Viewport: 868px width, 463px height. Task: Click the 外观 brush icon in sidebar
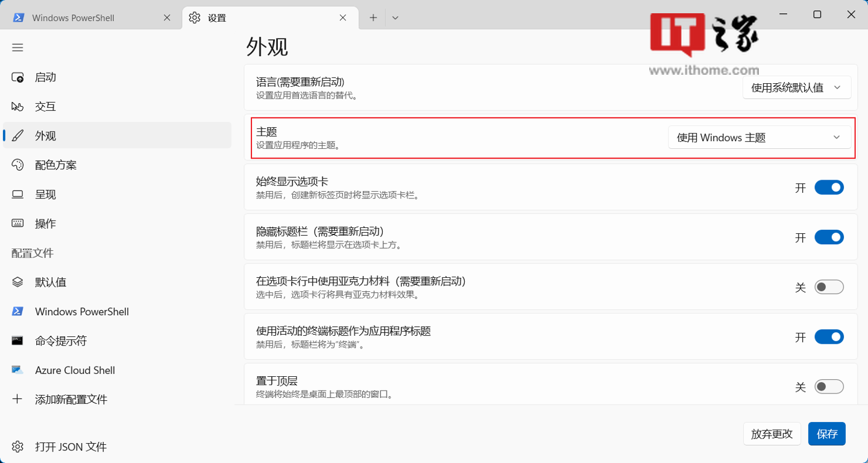(17, 136)
